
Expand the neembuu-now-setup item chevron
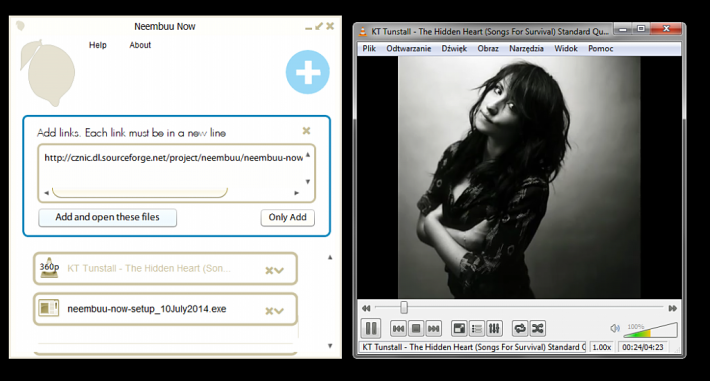click(279, 311)
